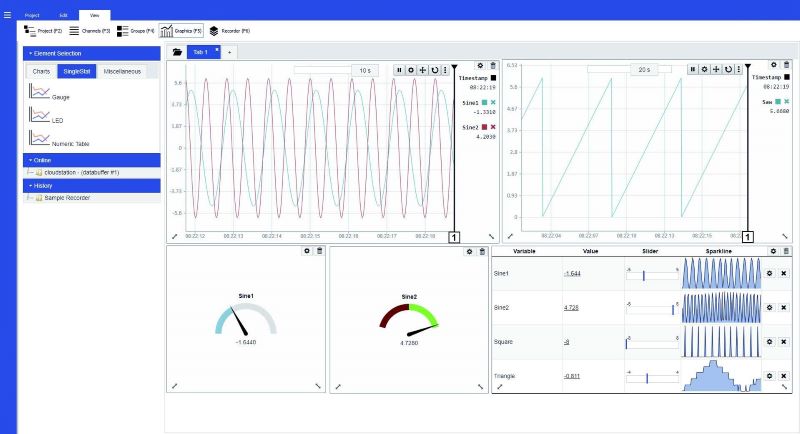This screenshot has width=800, height=434.
Task: Collapse the Online section header
Action: point(91,159)
